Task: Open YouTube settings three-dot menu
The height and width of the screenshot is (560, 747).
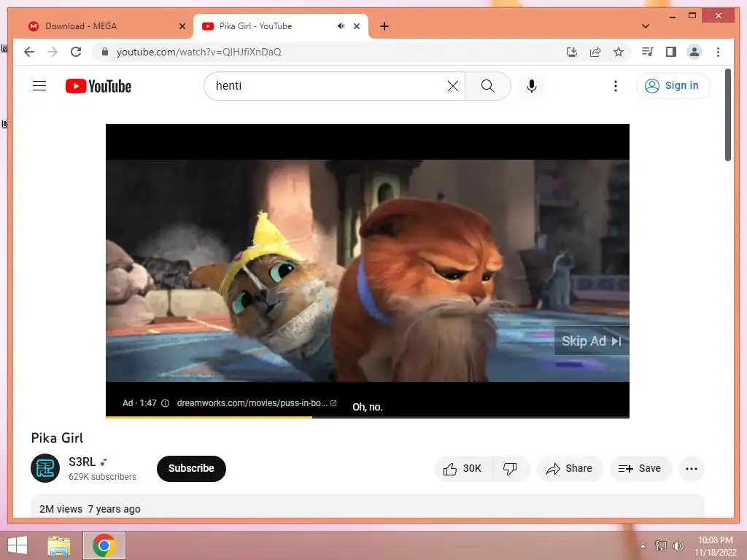Action: click(x=616, y=86)
